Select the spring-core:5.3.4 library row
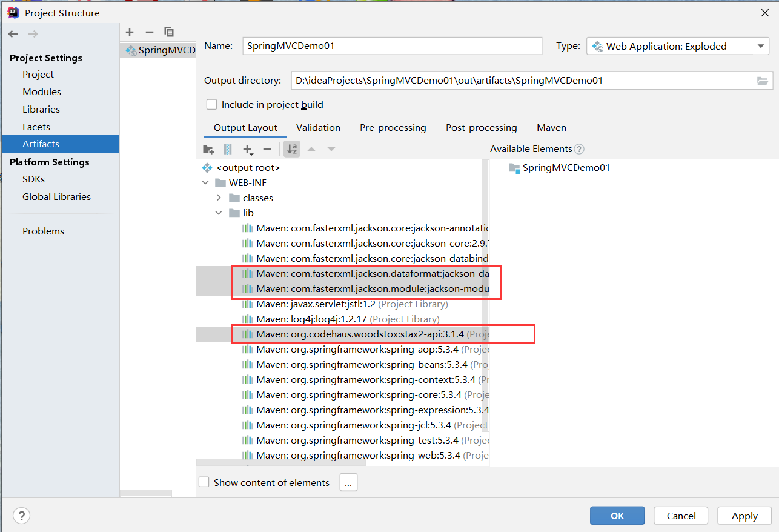The image size is (779, 532). pos(366,395)
